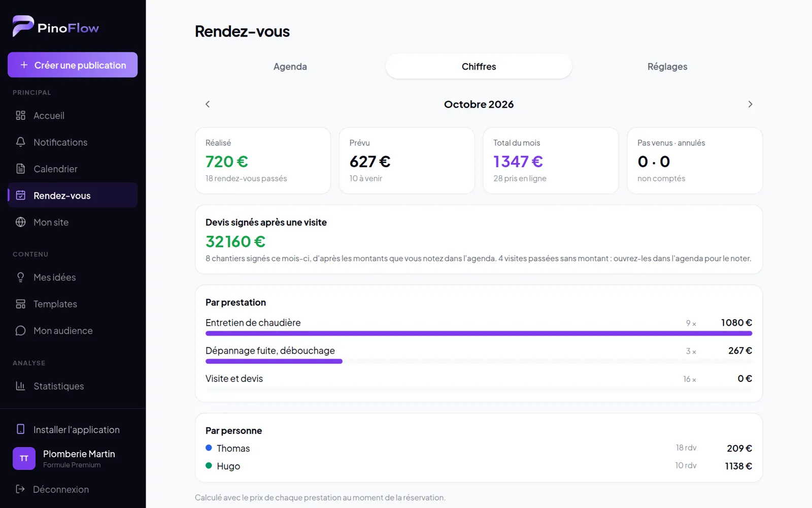Click the Déconnexion logout icon
This screenshot has width=812, height=508.
20,489
